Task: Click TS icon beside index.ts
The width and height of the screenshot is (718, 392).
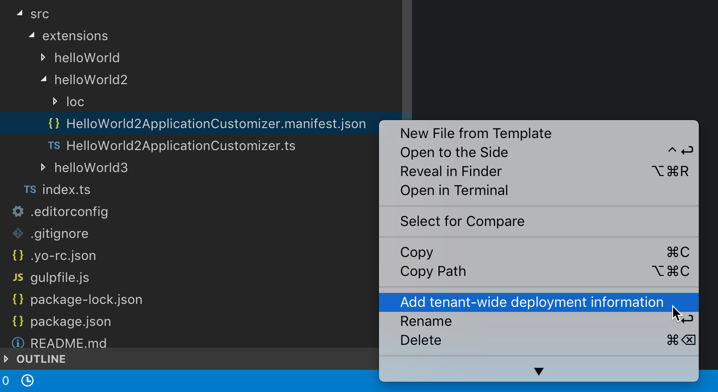Action: [x=30, y=190]
